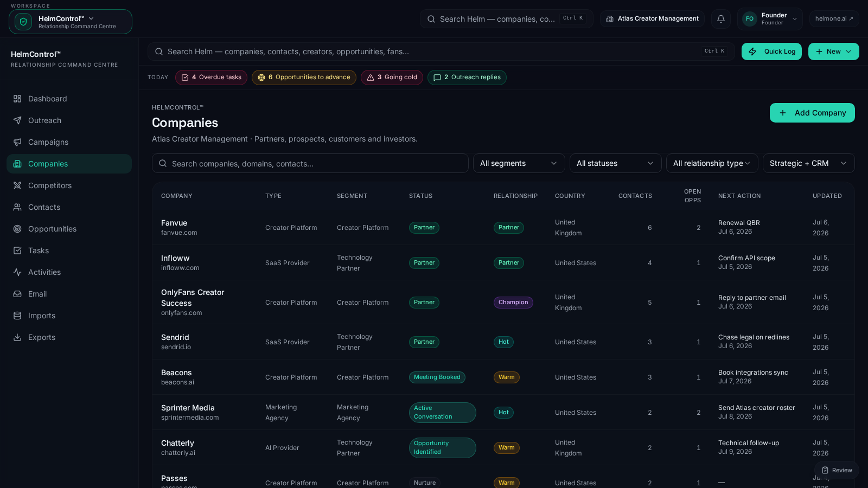Click the Exports download icon

[x=17, y=337]
